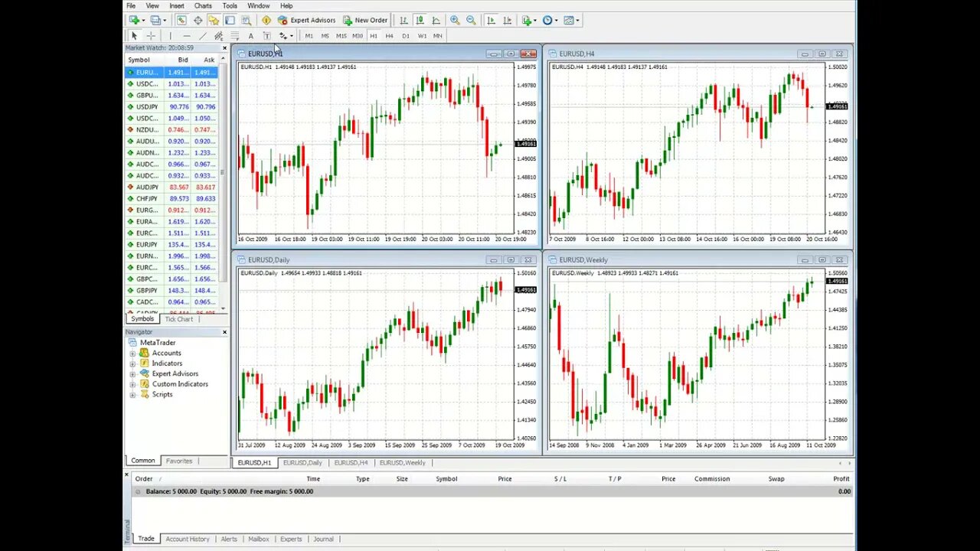This screenshot has width=980, height=551.
Task: Toggle the Navigator window icon
Action: [x=214, y=20]
